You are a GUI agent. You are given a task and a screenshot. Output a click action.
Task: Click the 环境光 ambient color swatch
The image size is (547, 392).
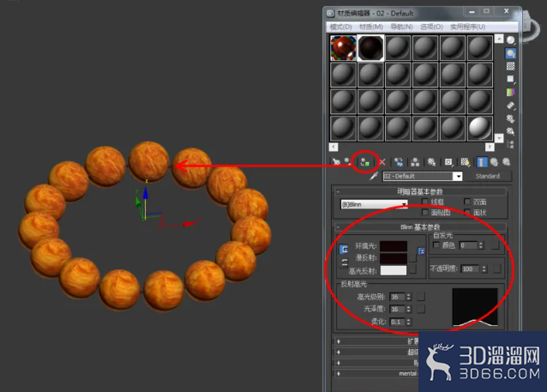click(394, 246)
